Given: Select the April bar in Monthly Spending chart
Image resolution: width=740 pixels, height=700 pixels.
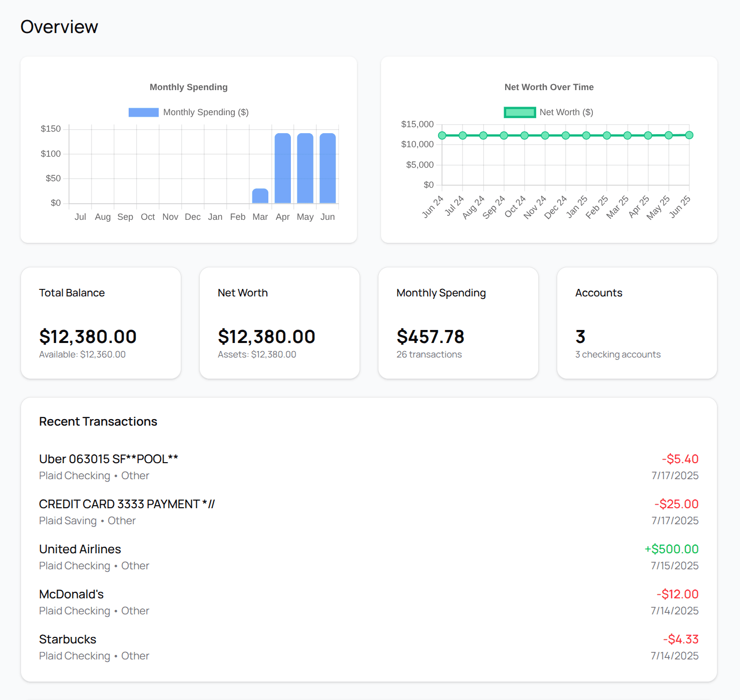Looking at the screenshot, I should click(x=283, y=168).
